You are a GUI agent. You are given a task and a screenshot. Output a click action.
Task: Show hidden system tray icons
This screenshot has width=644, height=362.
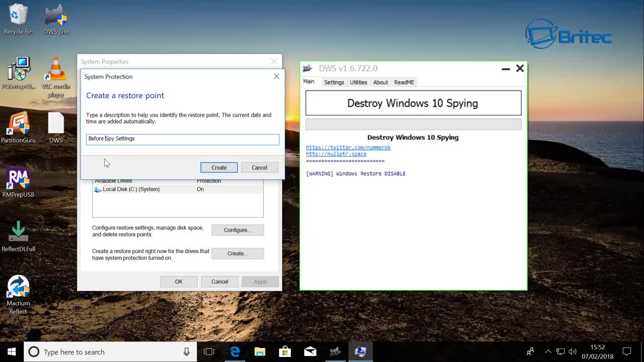[548, 352]
